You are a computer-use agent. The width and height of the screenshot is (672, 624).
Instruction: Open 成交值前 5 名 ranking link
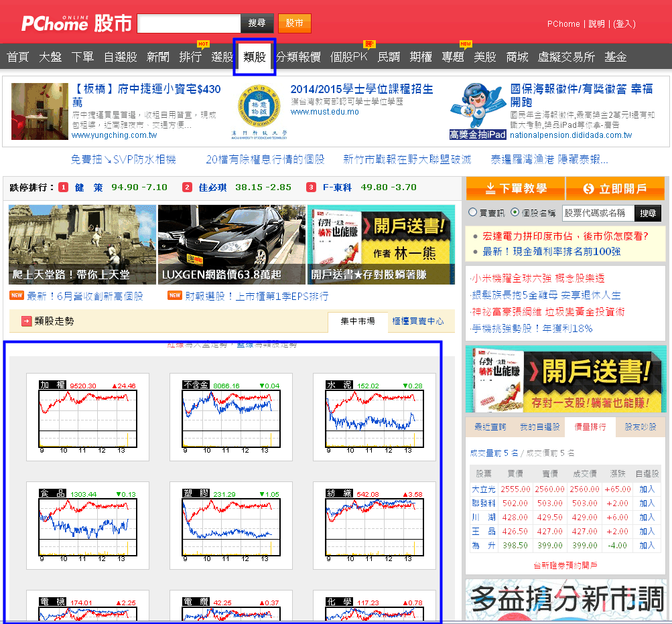tap(550, 453)
